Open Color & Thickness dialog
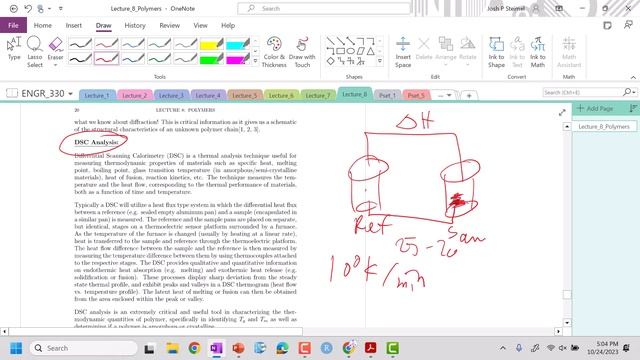Image resolution: width=640 pixels, height=360 pixels. click(274, 52)
